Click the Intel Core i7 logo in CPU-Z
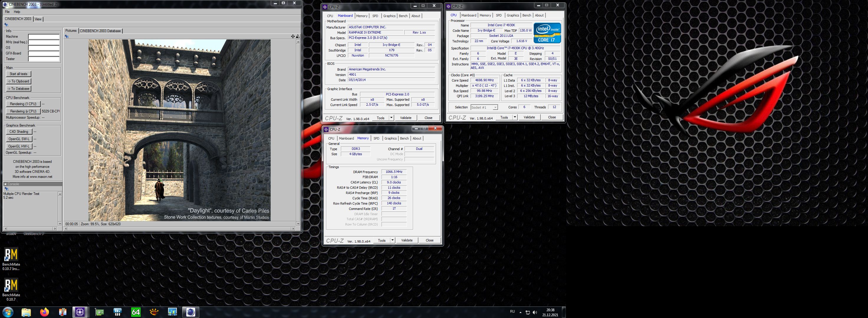Screen dimensions: 868x318 tap(547, 33)
